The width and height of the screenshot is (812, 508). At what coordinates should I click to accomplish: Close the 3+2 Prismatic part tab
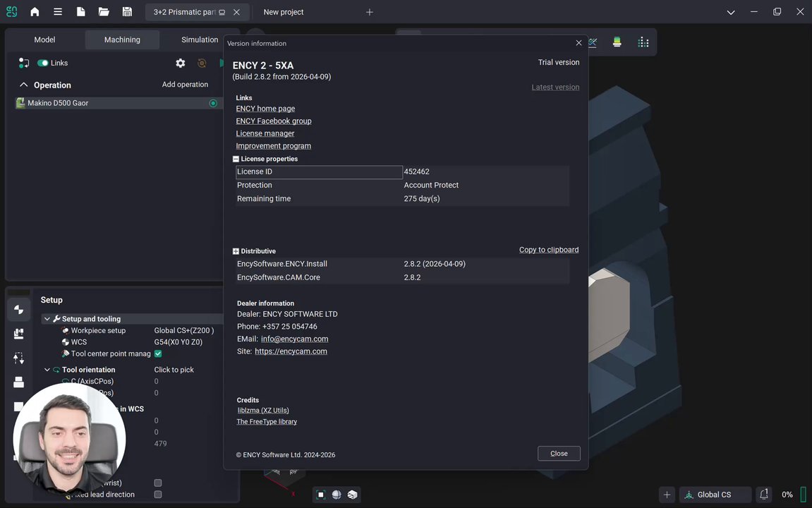coord(236,12)
